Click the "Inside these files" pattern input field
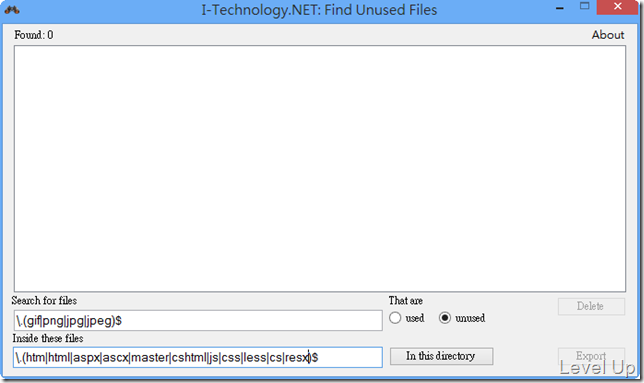This screenshot has height=383, width=644. pyautogui.click(x=198, y=357)
